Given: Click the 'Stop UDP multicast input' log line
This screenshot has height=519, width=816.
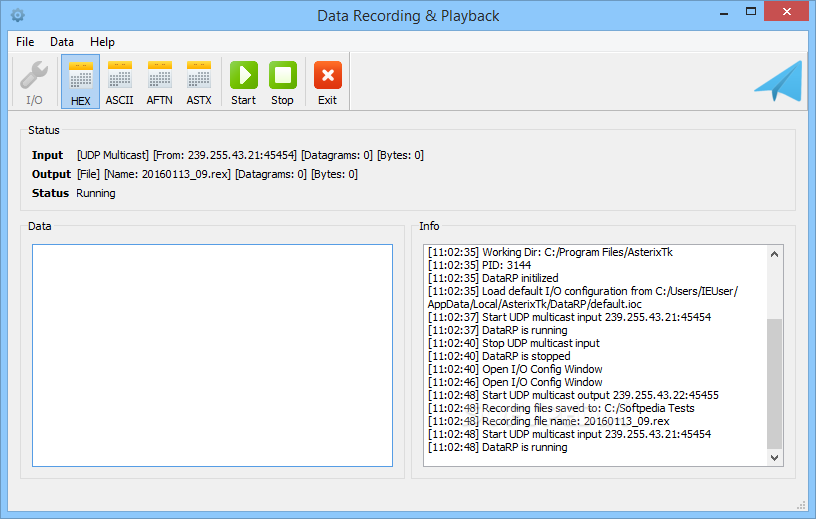Looking at the screenshot, I should [514, 343].
